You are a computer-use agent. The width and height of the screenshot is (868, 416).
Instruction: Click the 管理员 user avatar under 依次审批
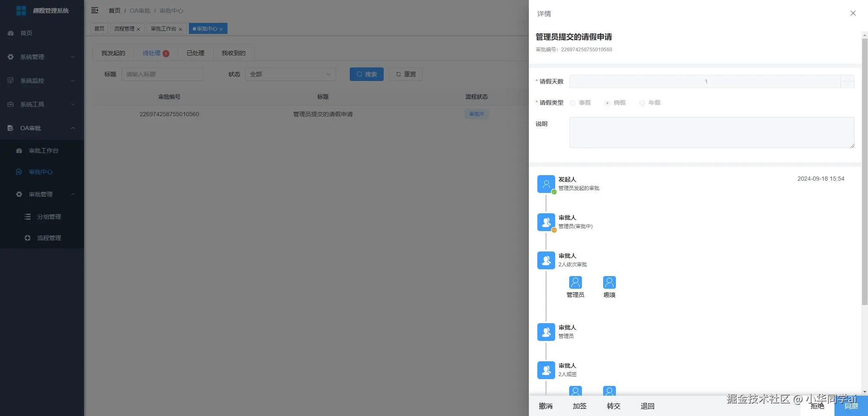(x=576, y=282)
